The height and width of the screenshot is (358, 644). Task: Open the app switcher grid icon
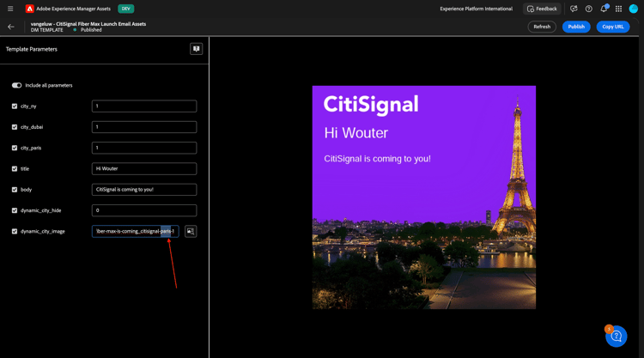tap(618, 9)
